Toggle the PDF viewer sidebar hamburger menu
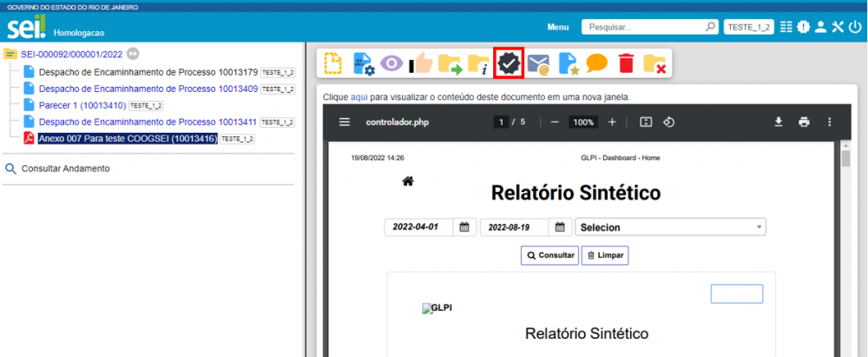 click(345, 122)
